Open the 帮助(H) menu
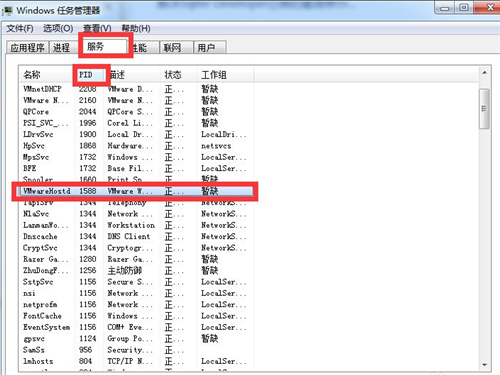This screenshot has height=375, width=500. pos(136,28)
